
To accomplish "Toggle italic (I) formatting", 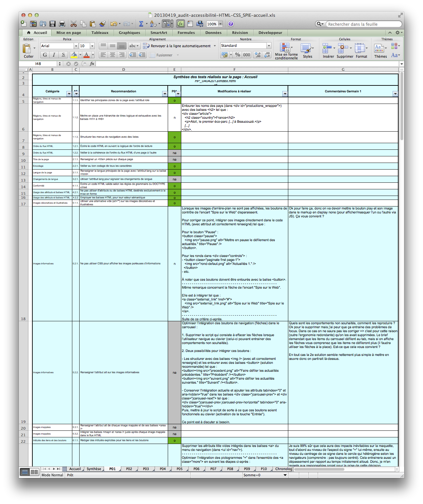I will [54, 55].
